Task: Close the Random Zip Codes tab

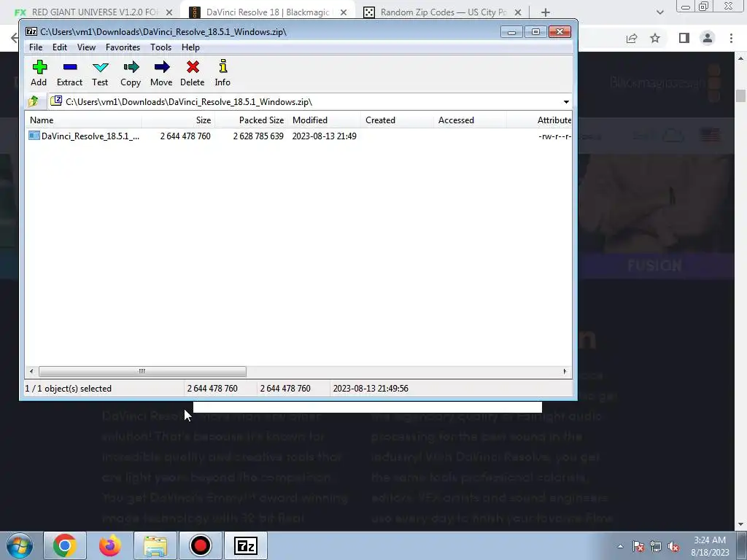Action: pyautogui.click(x=518, y=12)
